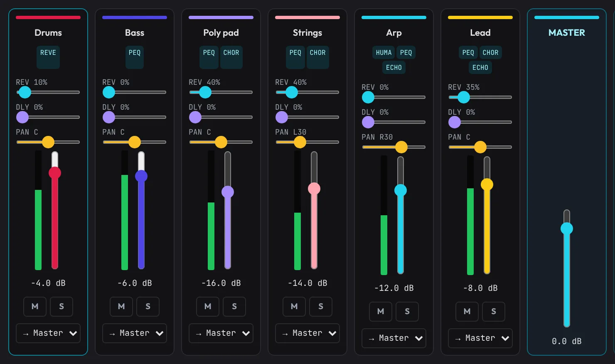Click the Drums REV send slider
The height and width of the screenshot is (364, 615).
(48, 92)
